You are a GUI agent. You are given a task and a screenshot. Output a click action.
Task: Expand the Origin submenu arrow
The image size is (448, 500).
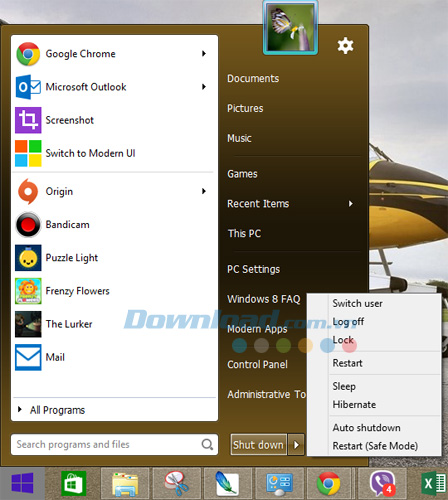[204, 191]
